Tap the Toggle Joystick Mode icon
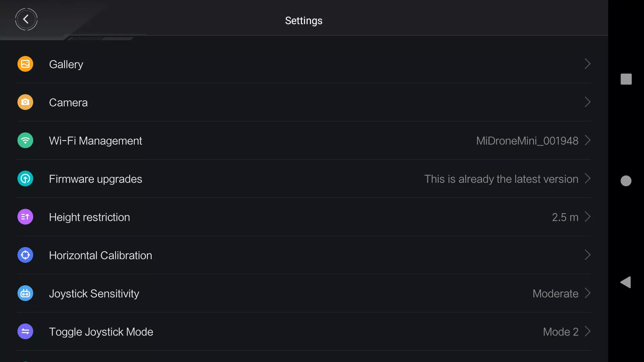This screenshot has height=362, width=644. coord(25,331)
